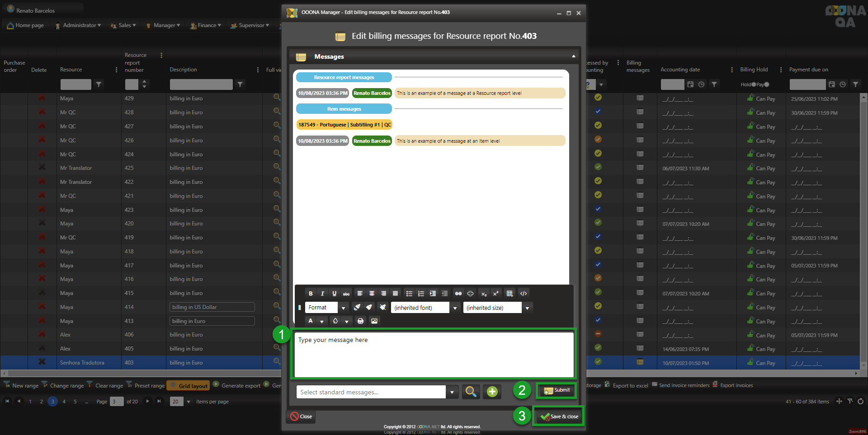Insert a numbered list
Screen dimensions: 868x435
421,294
